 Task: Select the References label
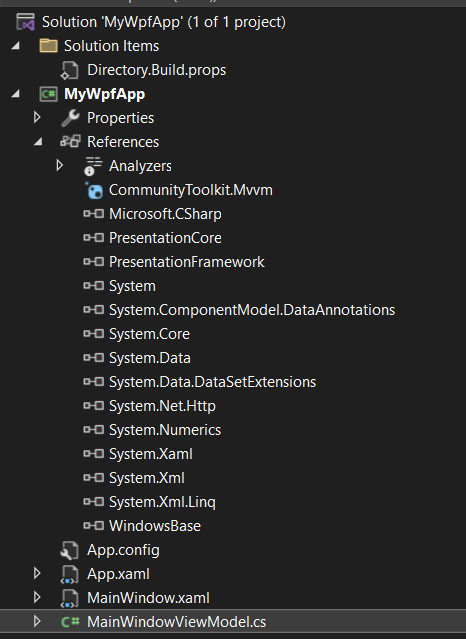[123, 142]
